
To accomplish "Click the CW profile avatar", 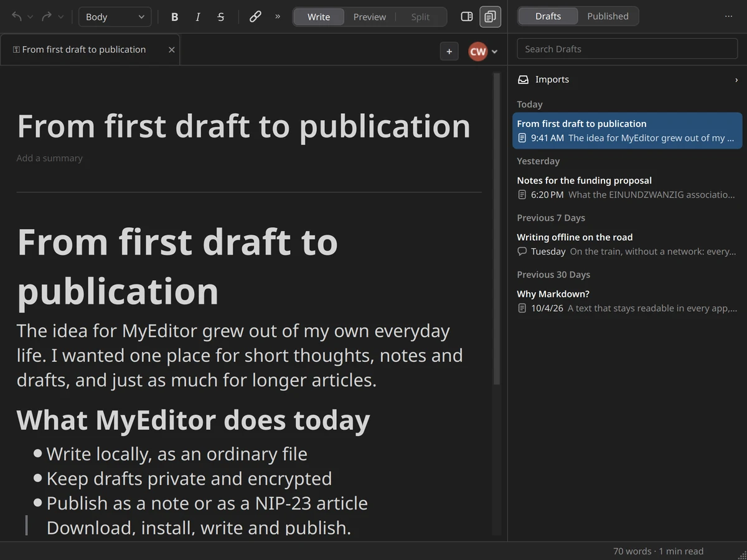I will 477,52.
